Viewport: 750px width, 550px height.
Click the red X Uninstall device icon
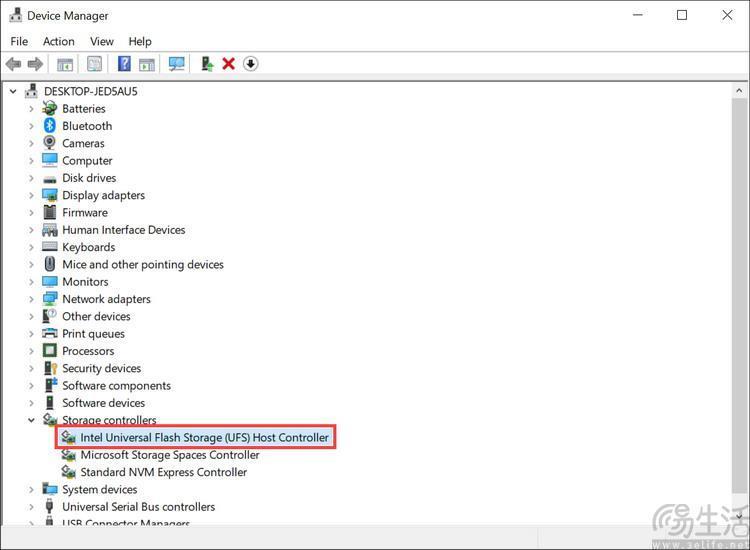tap(229, 64)
